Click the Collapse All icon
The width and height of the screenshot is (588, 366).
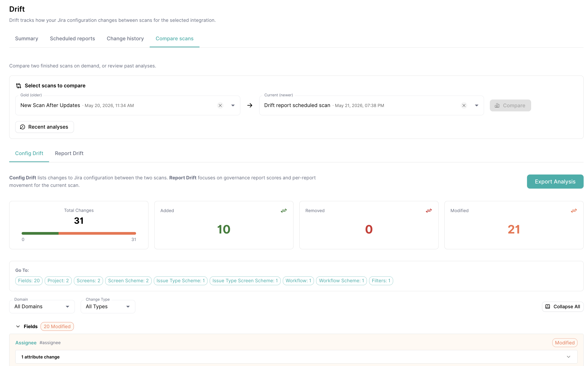coord(548,307)
